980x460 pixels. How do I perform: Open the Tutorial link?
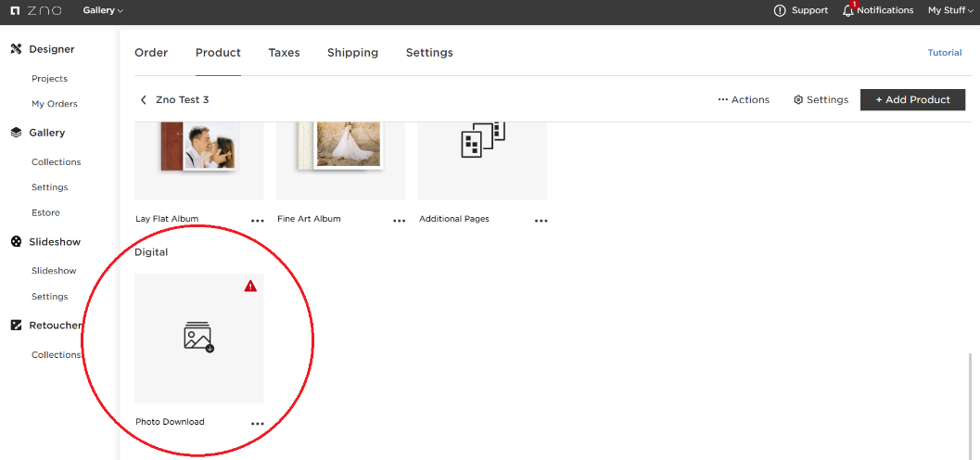[x=945, y=53]
